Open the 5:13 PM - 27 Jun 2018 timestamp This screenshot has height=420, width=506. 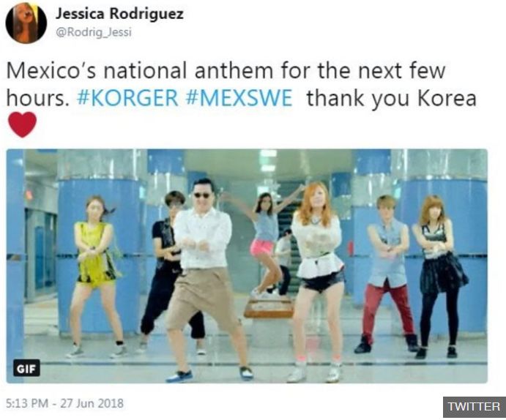coord(65,403)
